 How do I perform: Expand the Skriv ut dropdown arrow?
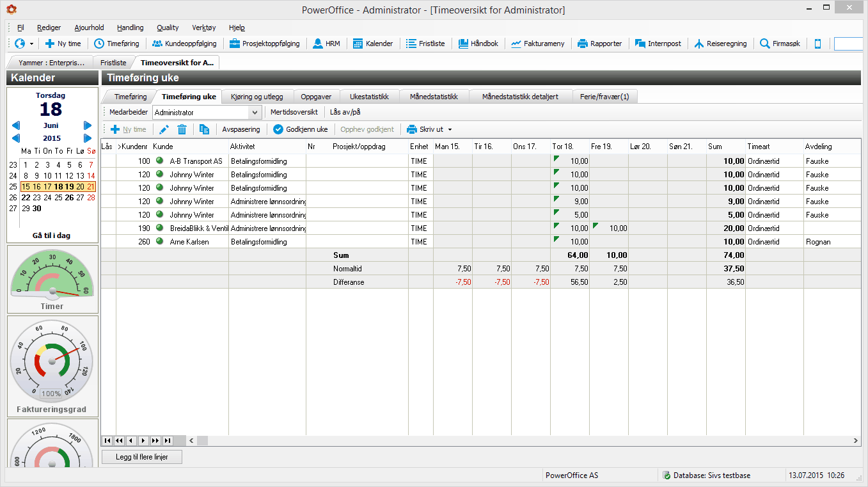point(450,129)
